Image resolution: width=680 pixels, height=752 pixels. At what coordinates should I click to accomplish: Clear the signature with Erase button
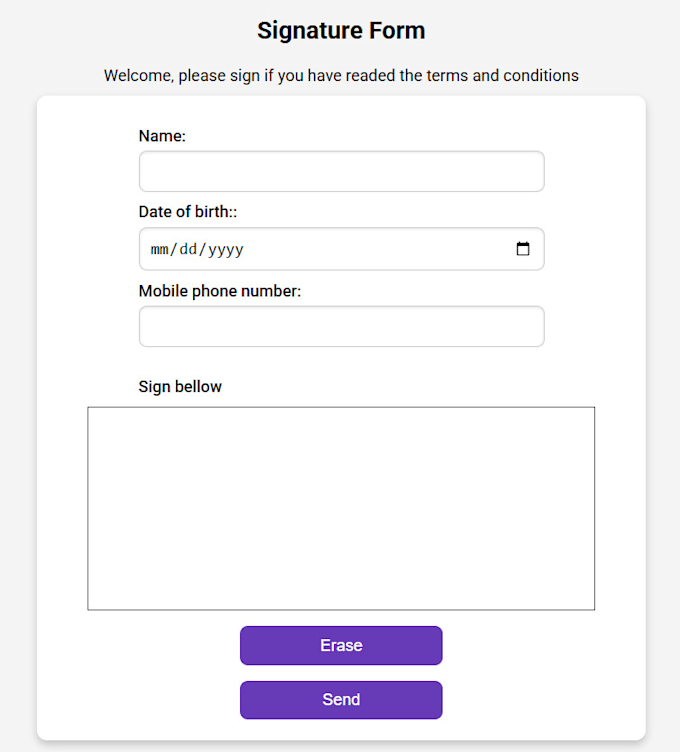tap(341, 646)
